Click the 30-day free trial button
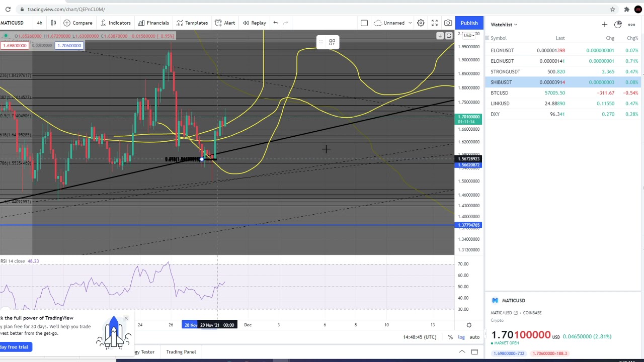The width and height of the screenshot is (644, 362). (x=15, y=347)
